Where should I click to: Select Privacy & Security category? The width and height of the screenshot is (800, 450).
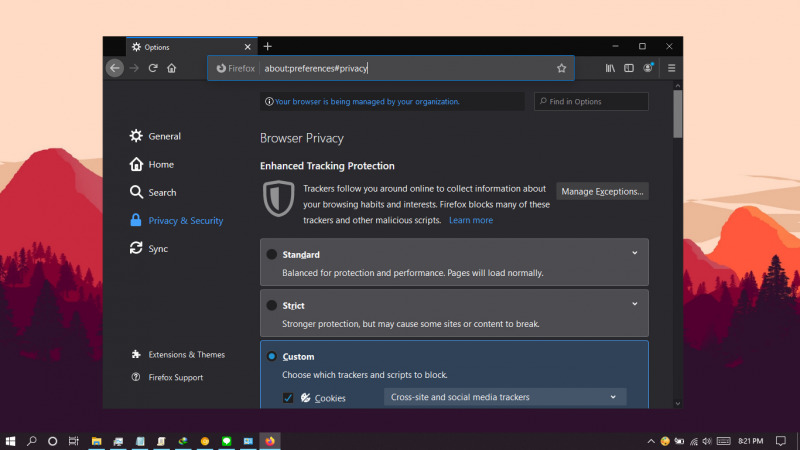pos(177,220)
